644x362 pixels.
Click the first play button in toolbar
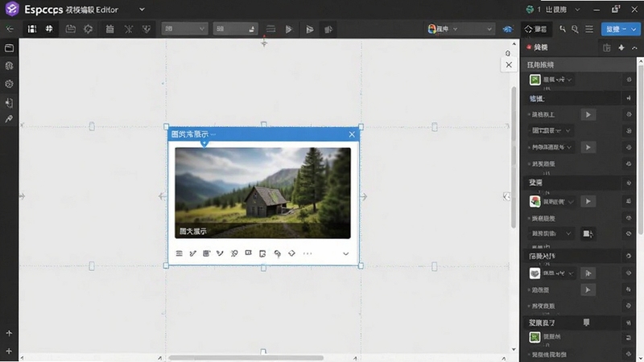point(289,29)
